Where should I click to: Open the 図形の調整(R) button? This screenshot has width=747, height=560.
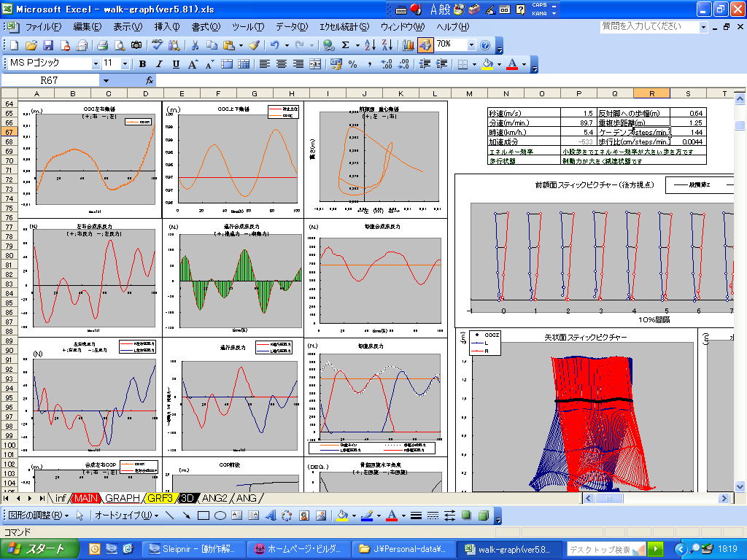[38, 516]
